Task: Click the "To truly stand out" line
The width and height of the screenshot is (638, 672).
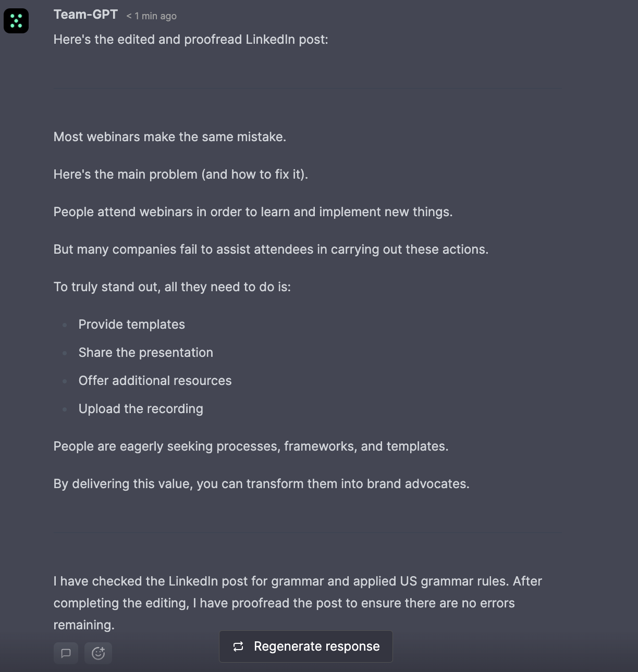Action: (172, 287)
